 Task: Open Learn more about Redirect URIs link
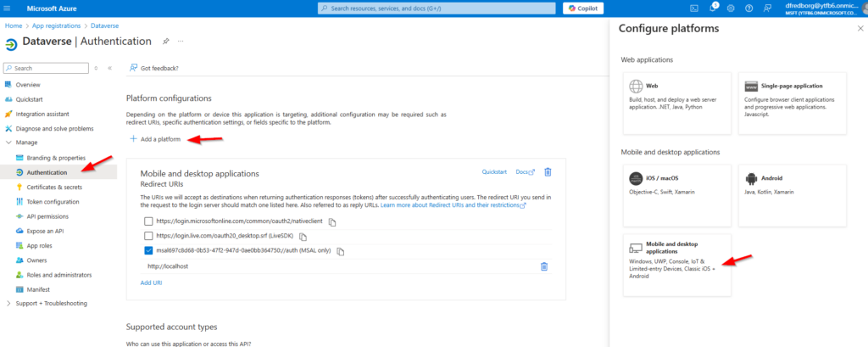453,205
